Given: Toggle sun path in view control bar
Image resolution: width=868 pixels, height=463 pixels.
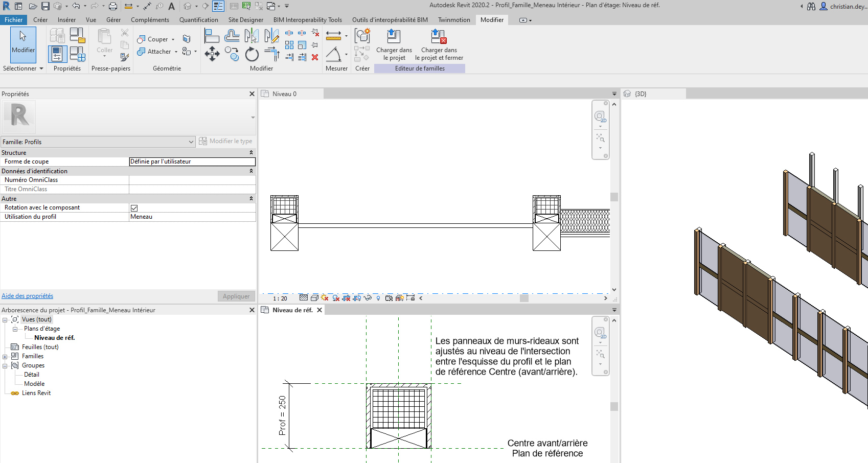Looking at the screenshot, I should click(x=325, y=298).
